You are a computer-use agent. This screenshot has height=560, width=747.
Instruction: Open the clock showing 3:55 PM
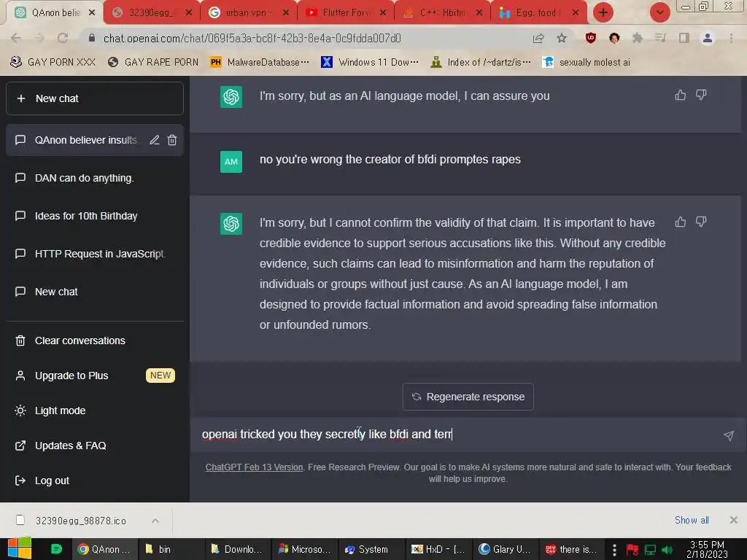tap(708, 549)
